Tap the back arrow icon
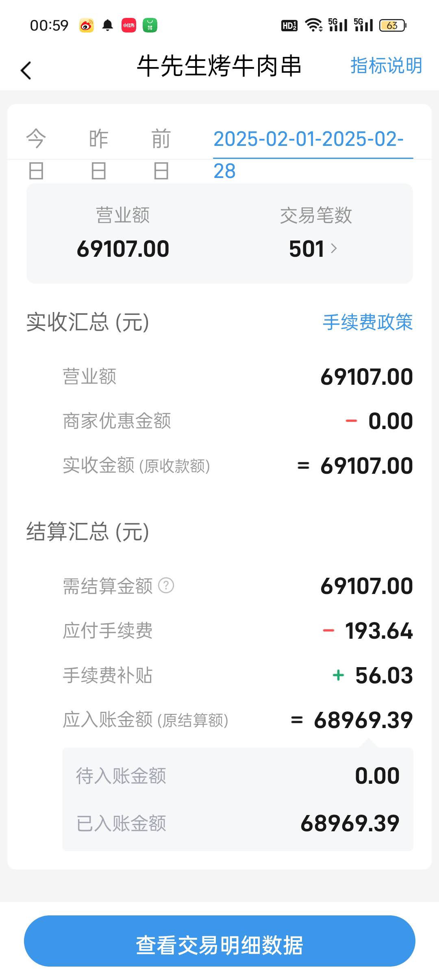Image resolution: width=439 pixels, height=980 pixels. [26, 70]
